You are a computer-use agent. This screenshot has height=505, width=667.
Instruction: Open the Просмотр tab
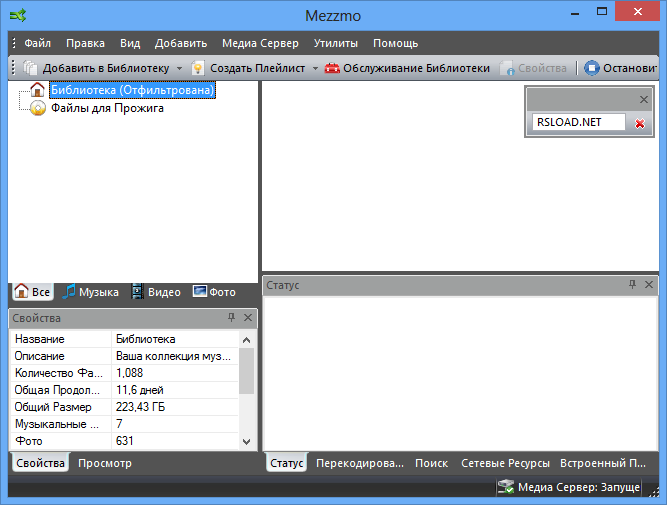click(105, 463)
